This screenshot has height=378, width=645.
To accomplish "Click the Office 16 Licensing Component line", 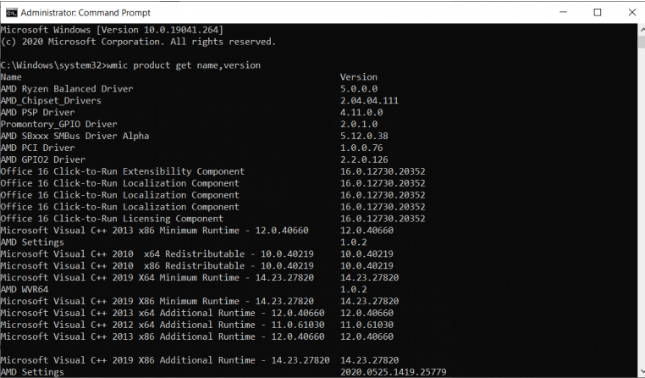I will [112, 219].
